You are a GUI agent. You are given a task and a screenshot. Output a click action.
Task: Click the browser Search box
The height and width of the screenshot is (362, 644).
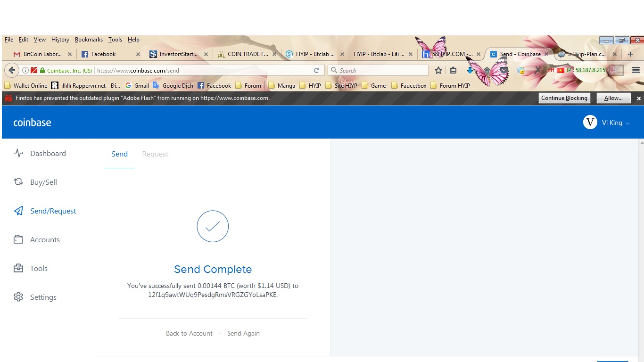[378, 70]
